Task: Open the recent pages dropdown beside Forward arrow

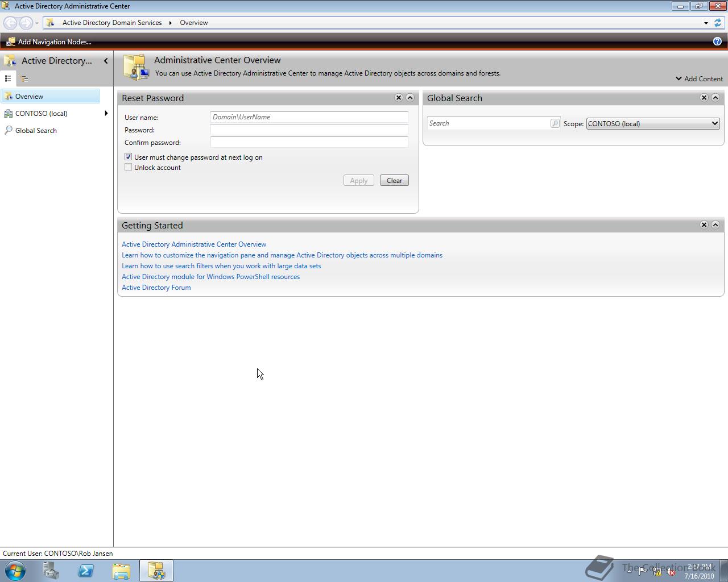Action: click(x=37, y=23)
